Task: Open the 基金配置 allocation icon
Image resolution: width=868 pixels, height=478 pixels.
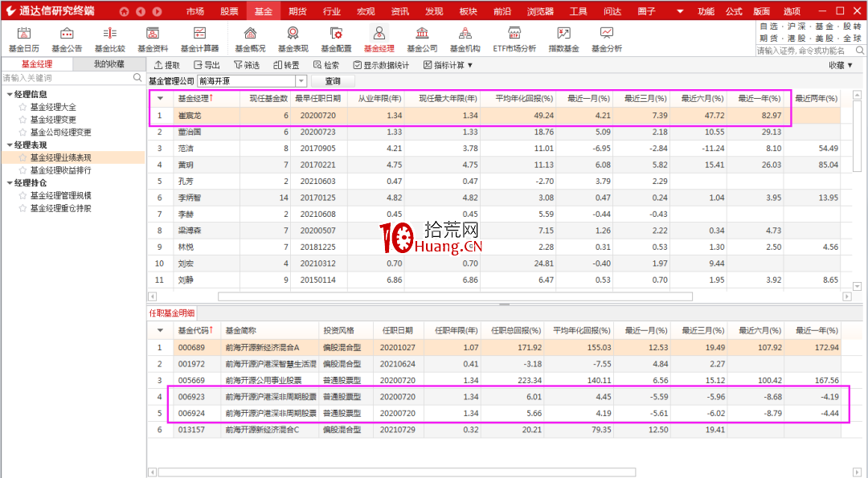Action: [336, 39]
